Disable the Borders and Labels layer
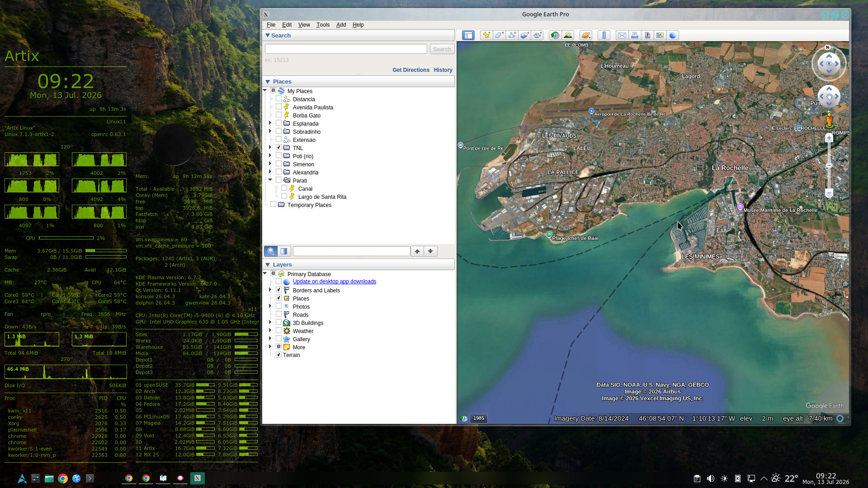This screenshot has width=868, height=488. [278, 290]
